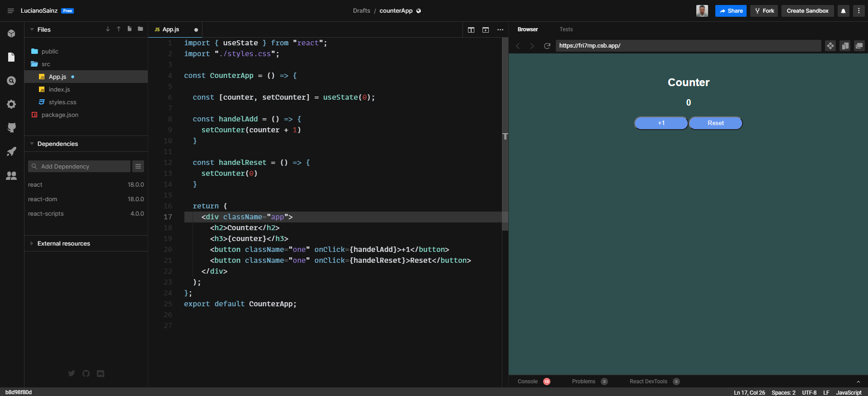The image size is (868, 396).
Task: Switch to the Browser tab
Action: point(528,29)
